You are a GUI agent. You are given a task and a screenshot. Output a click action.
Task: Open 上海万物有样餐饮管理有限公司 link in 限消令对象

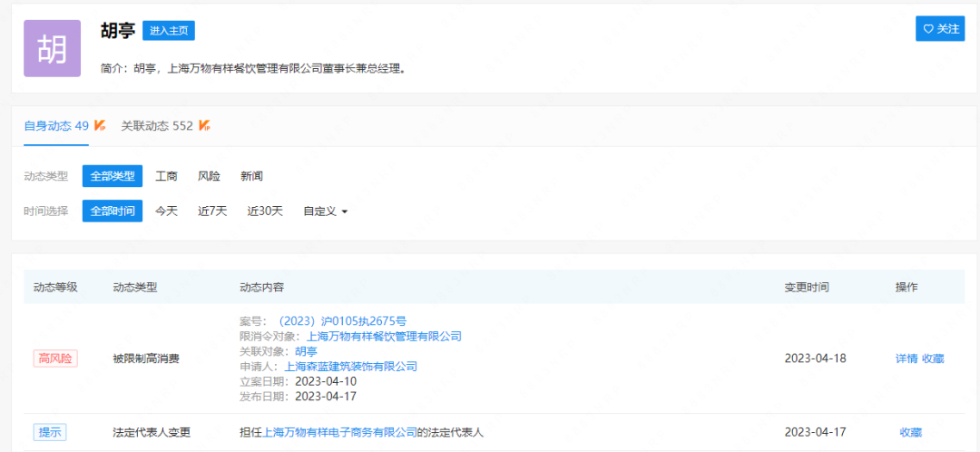[x=384, y=337]
